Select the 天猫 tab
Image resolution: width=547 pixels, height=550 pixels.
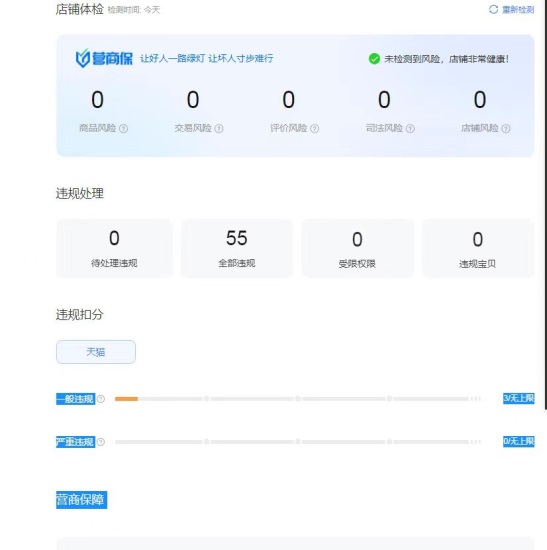[96, 352]
